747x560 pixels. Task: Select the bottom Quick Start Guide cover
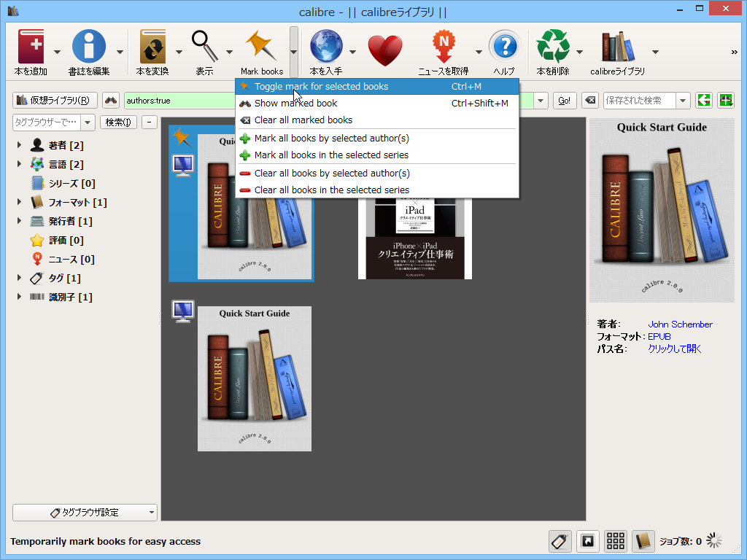pyautogui.click(x=255, y=378)
